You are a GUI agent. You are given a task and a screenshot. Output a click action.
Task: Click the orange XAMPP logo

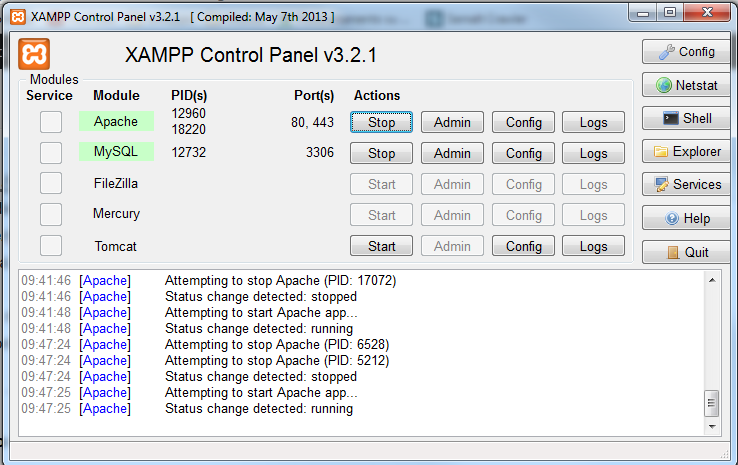pos(34,54)
